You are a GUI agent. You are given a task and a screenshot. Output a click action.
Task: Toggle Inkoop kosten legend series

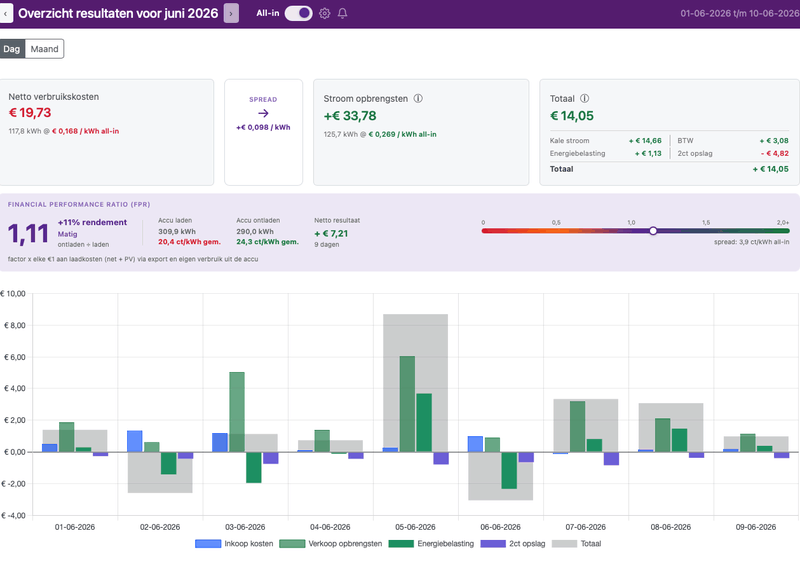234,544
